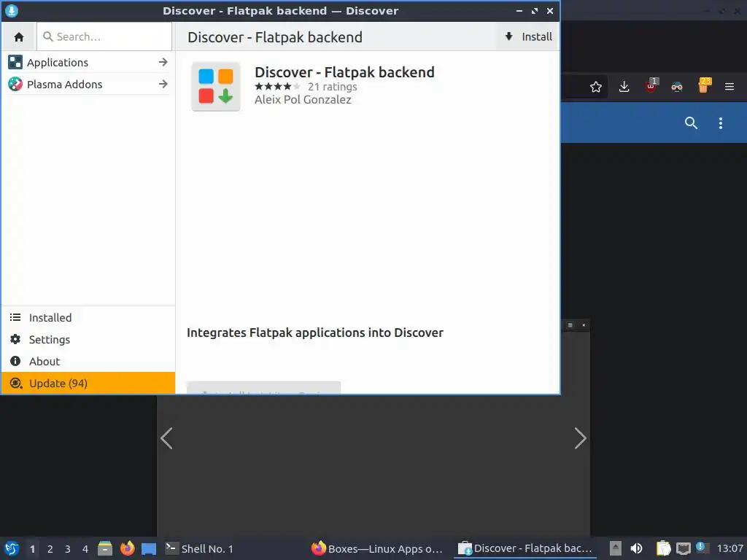747x560 pixels.
Task: Open the three-dot menu on the web page
Action: pos(721,122)
